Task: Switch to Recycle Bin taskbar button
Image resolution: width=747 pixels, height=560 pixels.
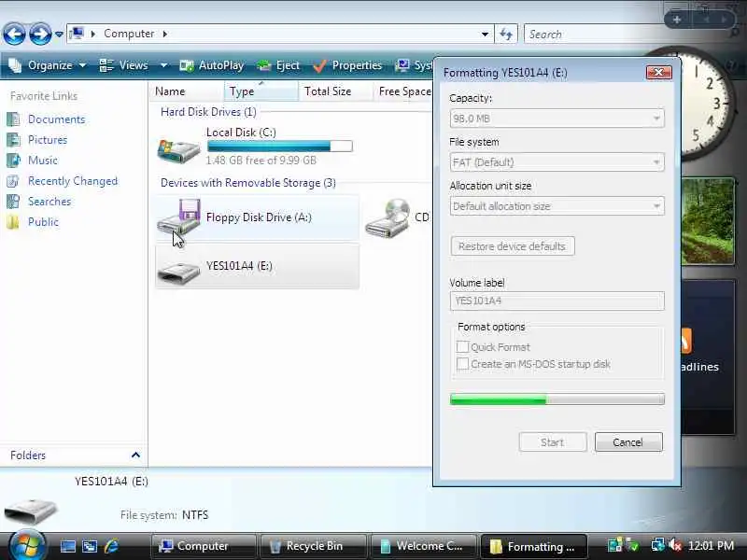Action: (314, 546)
